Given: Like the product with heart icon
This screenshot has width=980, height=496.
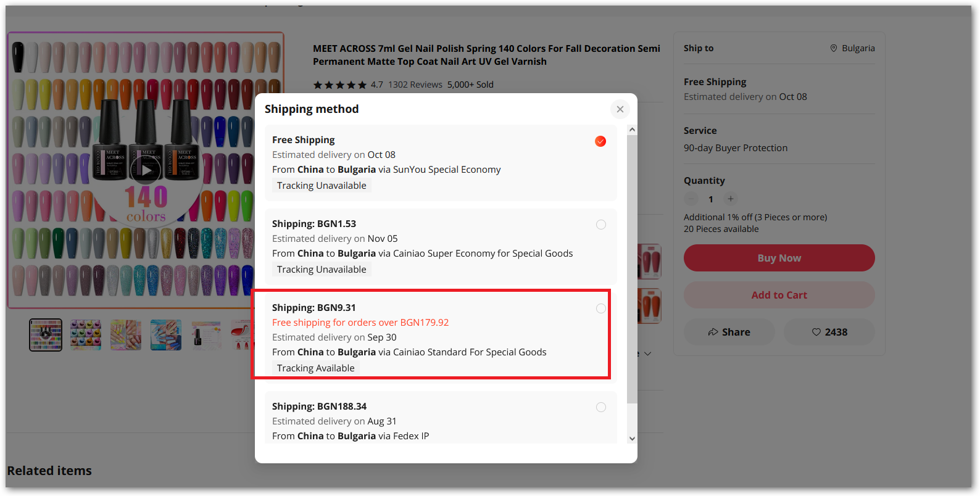Looking at the screenshot, I should [x=829, y=332].
